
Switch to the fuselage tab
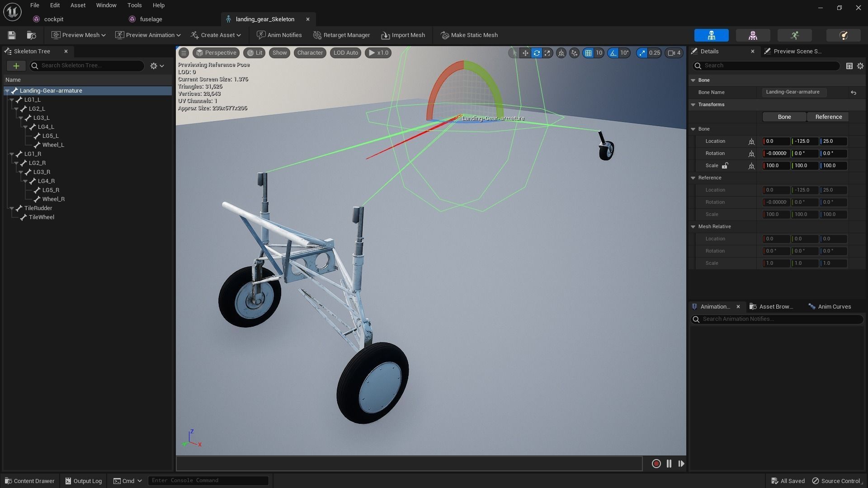click(151, 19)
